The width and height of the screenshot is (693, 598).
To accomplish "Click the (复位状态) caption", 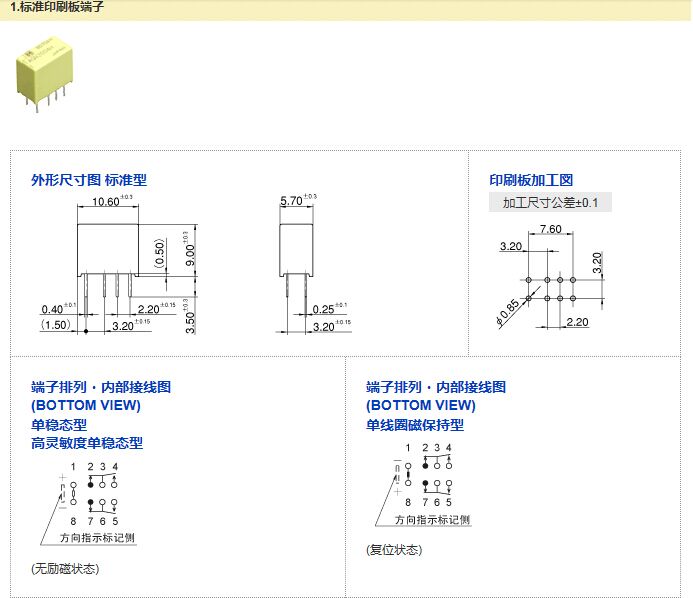I will [394, 550].
